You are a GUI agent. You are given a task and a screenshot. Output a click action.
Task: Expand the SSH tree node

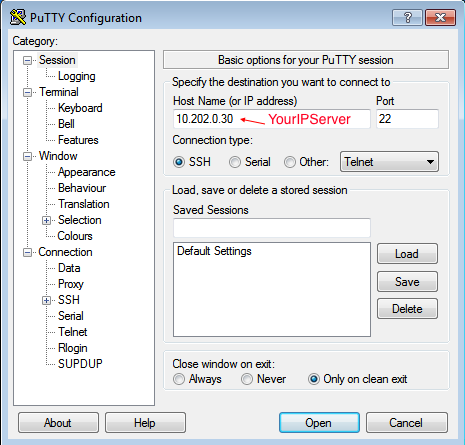click(x=46, y=300)
